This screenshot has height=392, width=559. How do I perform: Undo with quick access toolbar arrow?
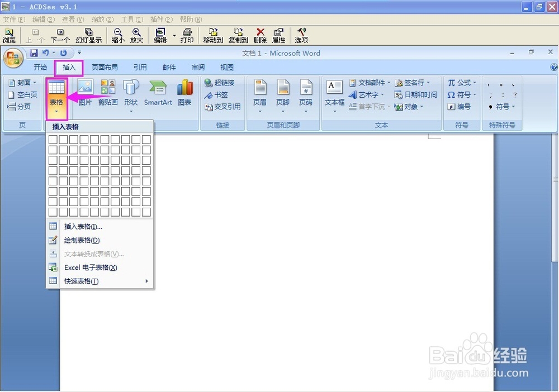tap(46, 53)
